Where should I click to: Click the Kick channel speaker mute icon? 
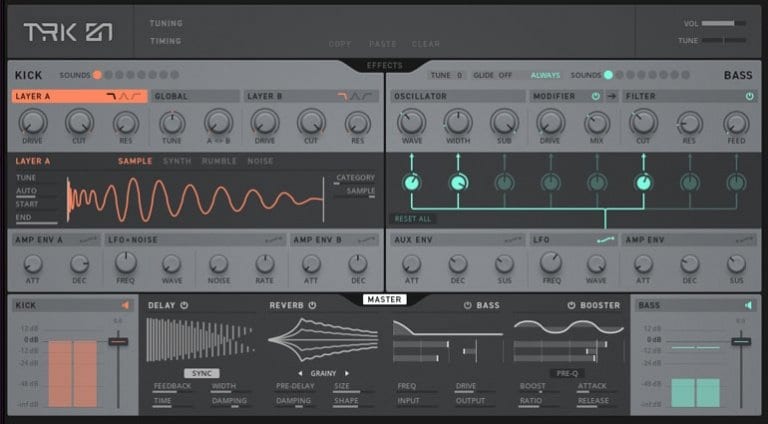tap(125, 305)
